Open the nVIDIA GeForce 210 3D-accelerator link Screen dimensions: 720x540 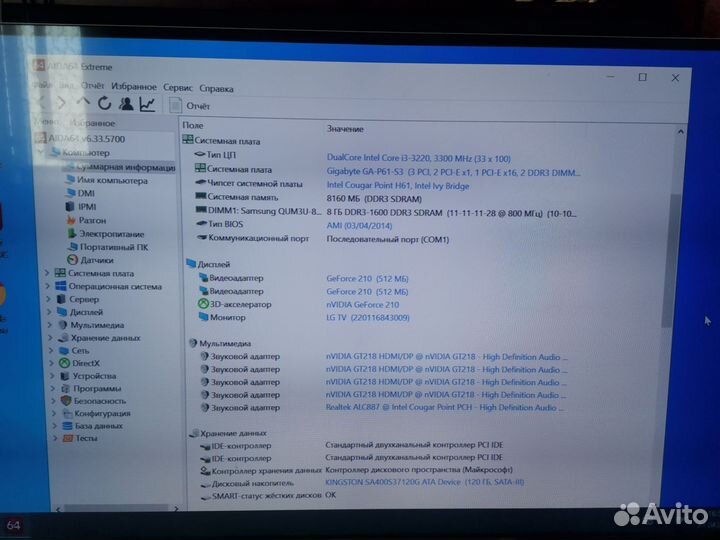(362, 304)
